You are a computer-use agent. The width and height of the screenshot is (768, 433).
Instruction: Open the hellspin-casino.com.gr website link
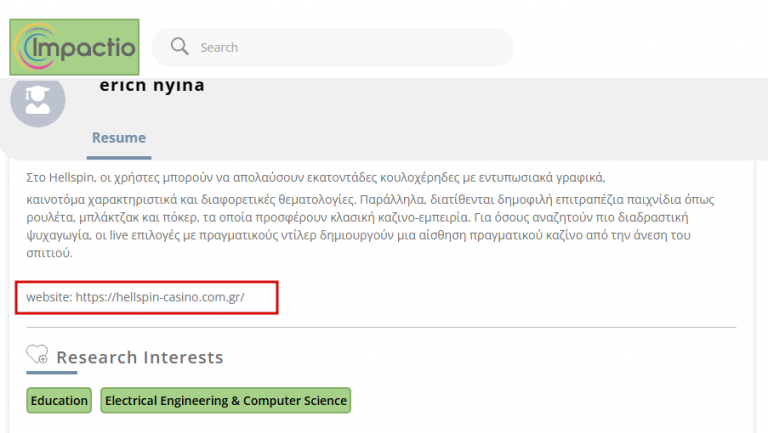coord(160,297)
